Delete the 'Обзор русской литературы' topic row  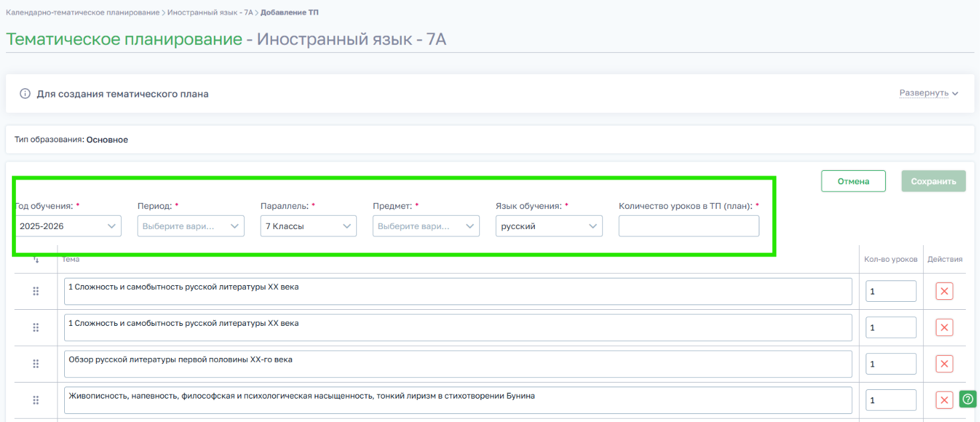944,364
